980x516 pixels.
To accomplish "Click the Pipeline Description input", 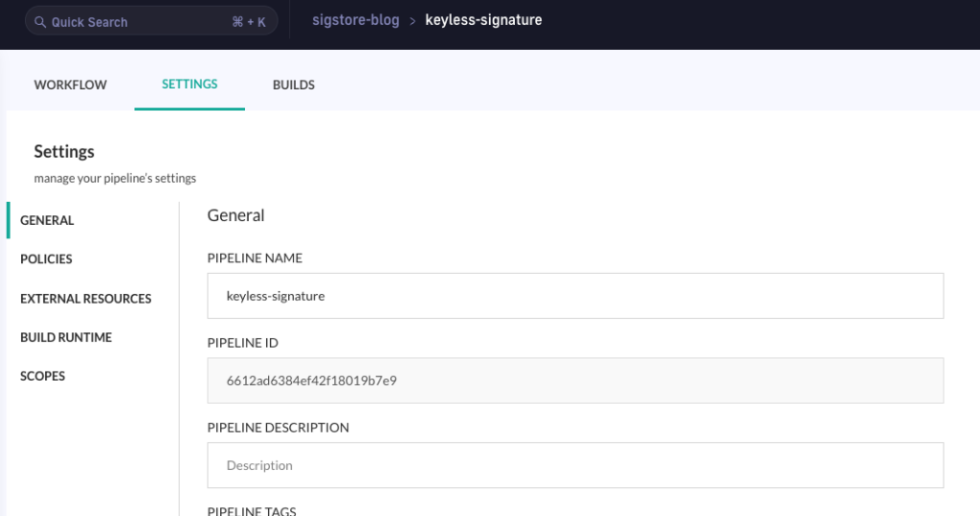I will 575,465.
